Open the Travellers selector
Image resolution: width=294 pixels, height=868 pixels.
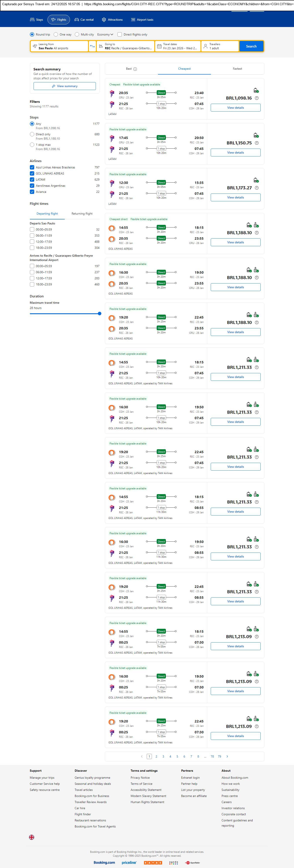coord(220,46)
